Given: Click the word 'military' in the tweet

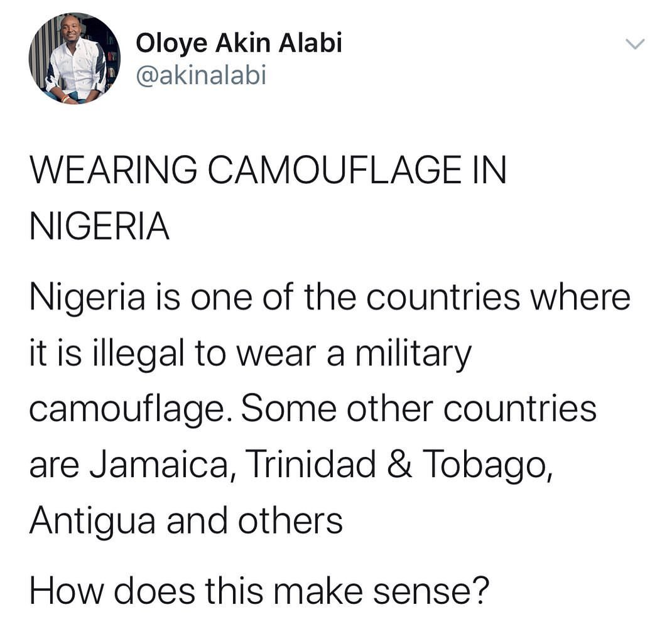Looking at the screenshot, I should [415, 354].
